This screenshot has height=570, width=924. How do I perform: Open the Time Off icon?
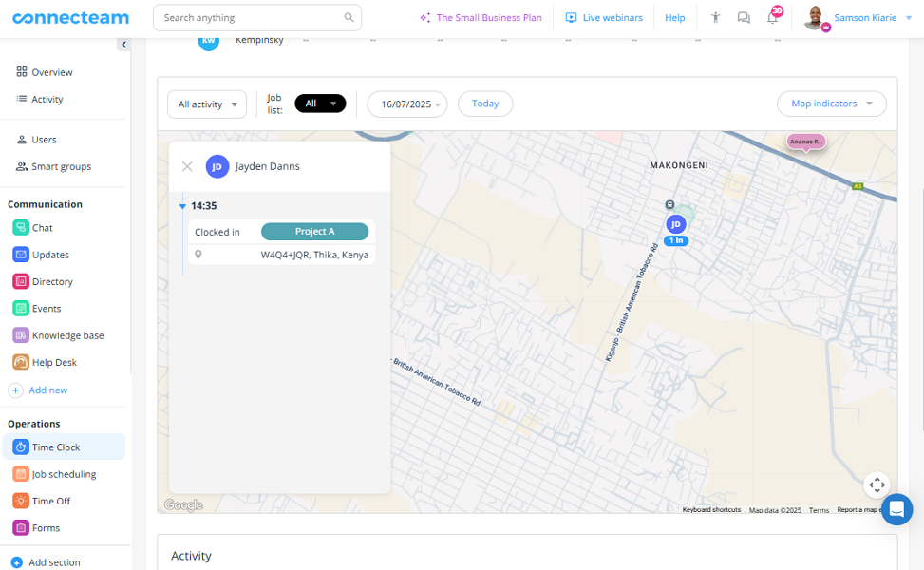click(x=21, y=501)
